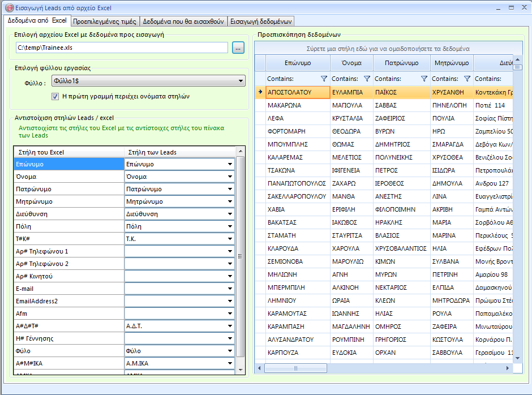Click the browse (...) button for Excel file

tap(238, 48)
